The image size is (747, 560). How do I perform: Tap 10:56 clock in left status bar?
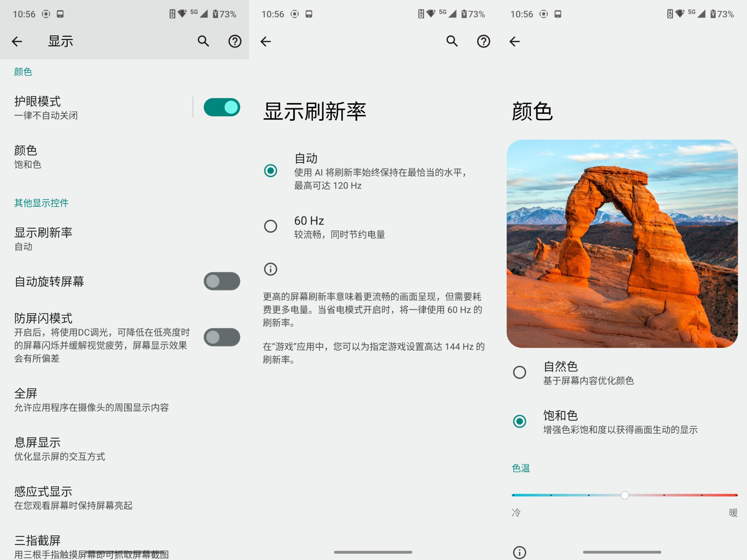tap(24, 14)
